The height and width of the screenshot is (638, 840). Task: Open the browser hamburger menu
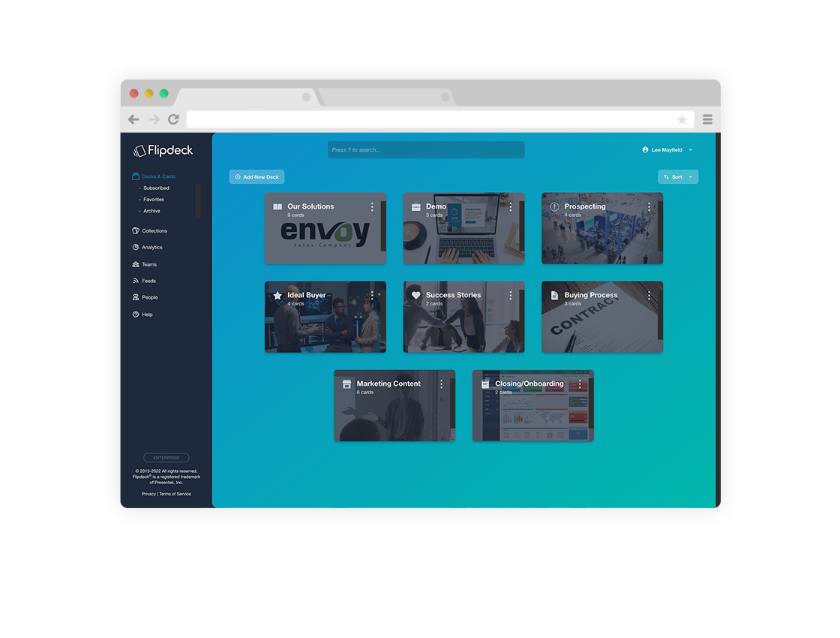click(x=708, y=119)
